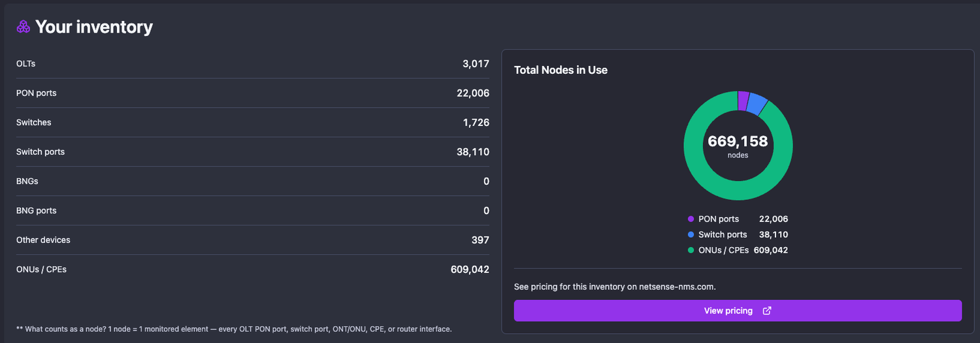
Task: Click the OLTs row label
Action: (x=26, y=64)
